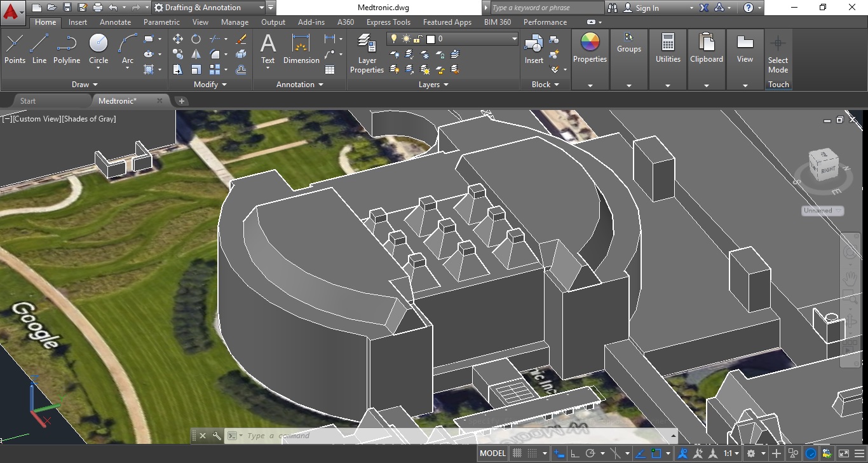The width and height of the screenshot is (868, 463).
Task: Click the ViewCube RIGHT face
Action: 827,169
